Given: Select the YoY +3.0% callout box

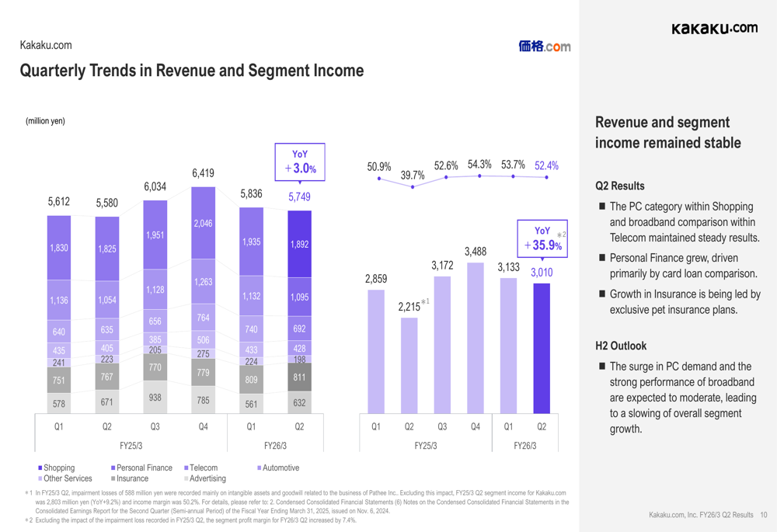Looking at the screenshot, I should pyautogui.click(x=299, y=162).
